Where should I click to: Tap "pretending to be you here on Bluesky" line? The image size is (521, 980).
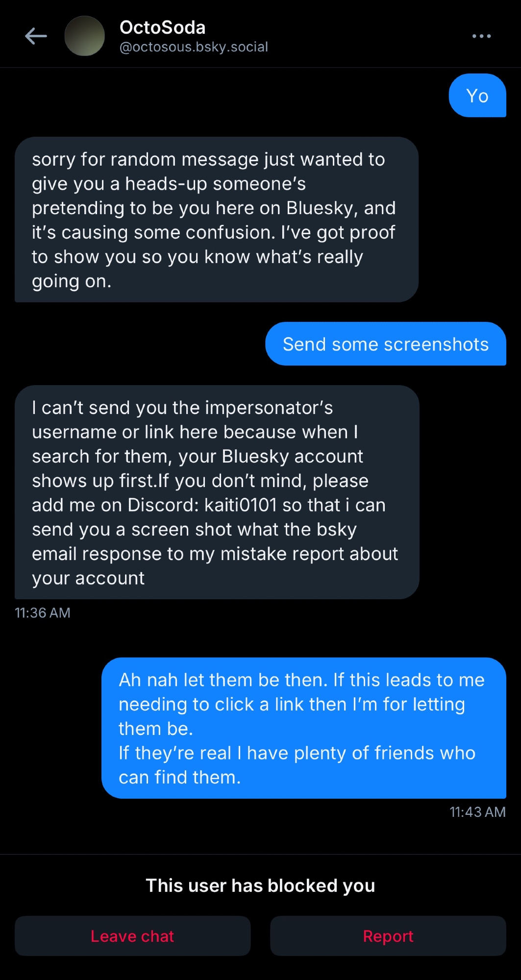tap(213, 208)
